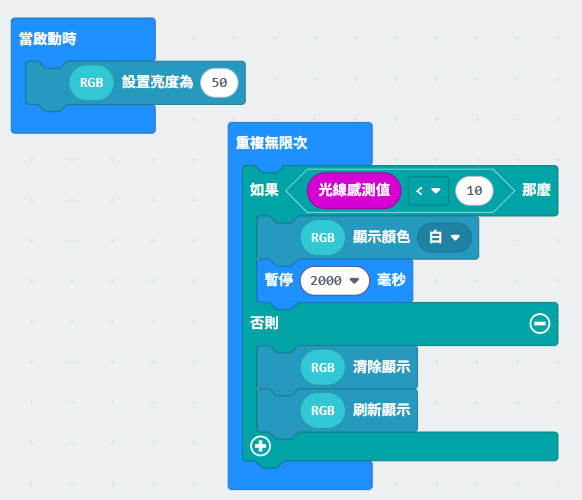The image size is (582, 500).
Task: Click the 光線感測值 magenta value block
Action: [x=354, y=190]
